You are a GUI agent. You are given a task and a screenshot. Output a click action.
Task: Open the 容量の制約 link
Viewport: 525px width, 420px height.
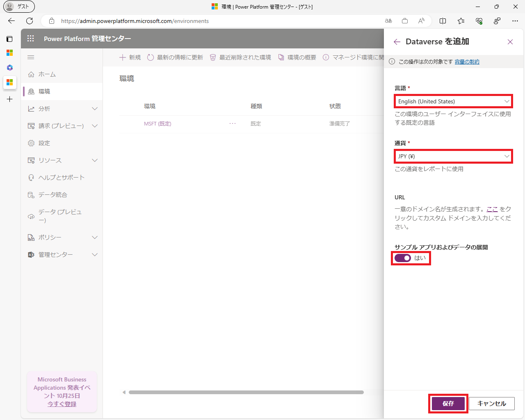click(467, 62)
